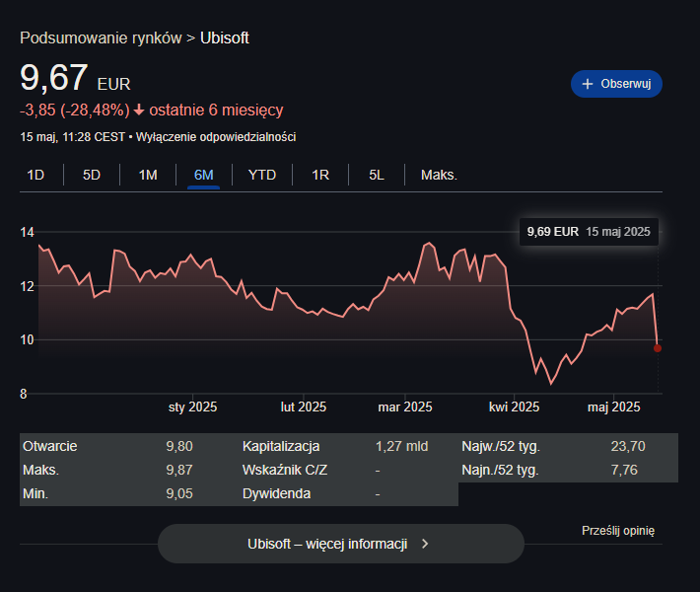Click Najw./52 tyg. value 23,70
Image resolution: width=700 pixels, height=592 pixels.
point(628,446)
